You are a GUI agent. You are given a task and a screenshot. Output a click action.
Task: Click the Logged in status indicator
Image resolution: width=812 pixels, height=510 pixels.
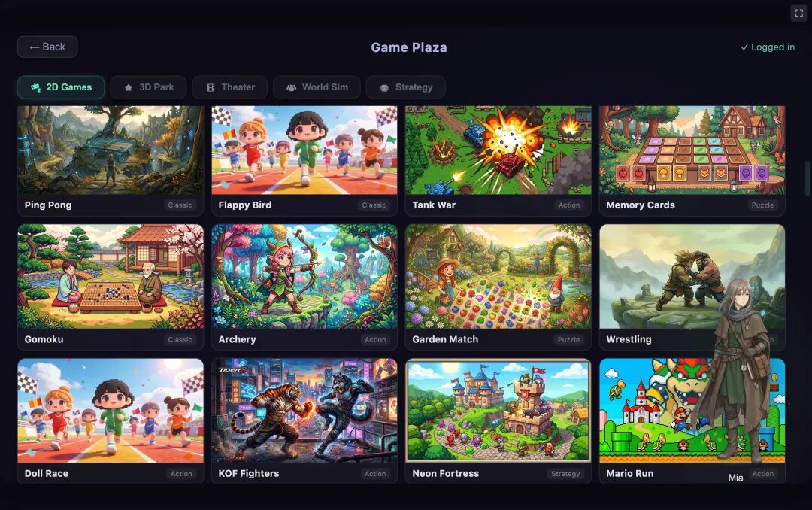click(x=768, y=47)
